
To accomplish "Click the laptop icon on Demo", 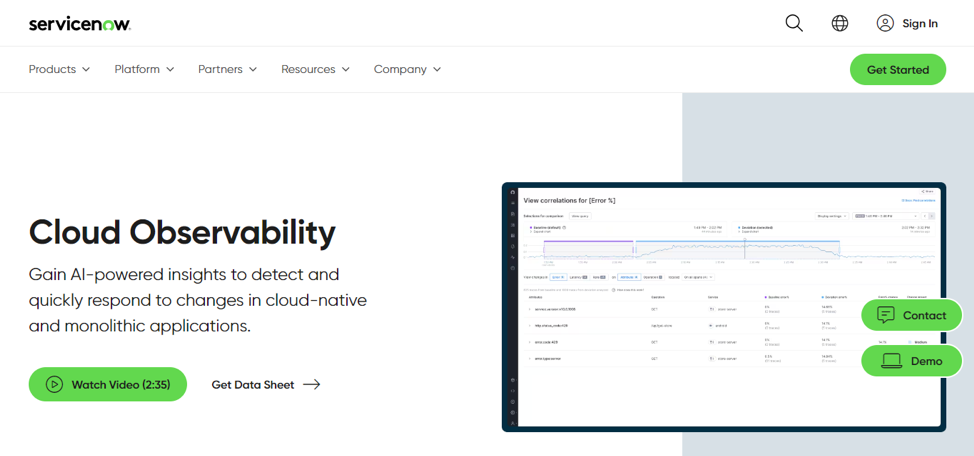I will tap(891, 361).
